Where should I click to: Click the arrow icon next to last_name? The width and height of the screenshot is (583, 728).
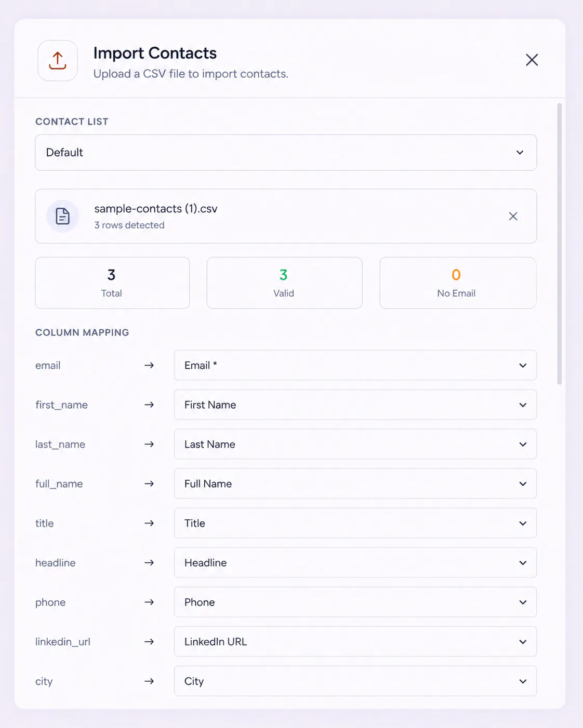pos(149,444)
